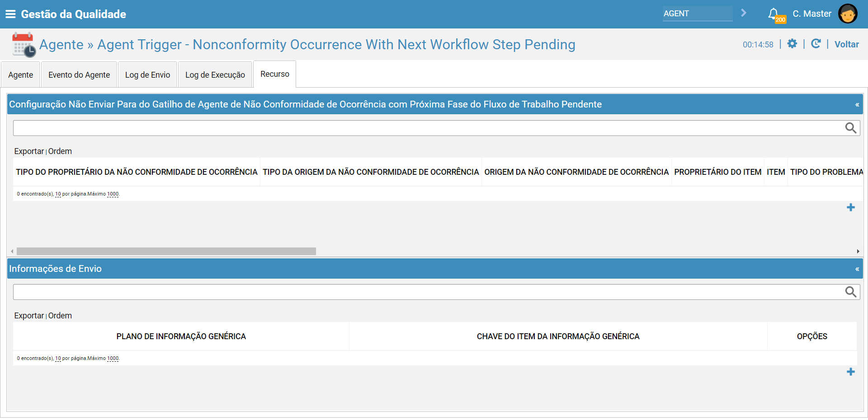Search icon in Informações de Envio section
The image size is (868, 420).
(851, 292)
